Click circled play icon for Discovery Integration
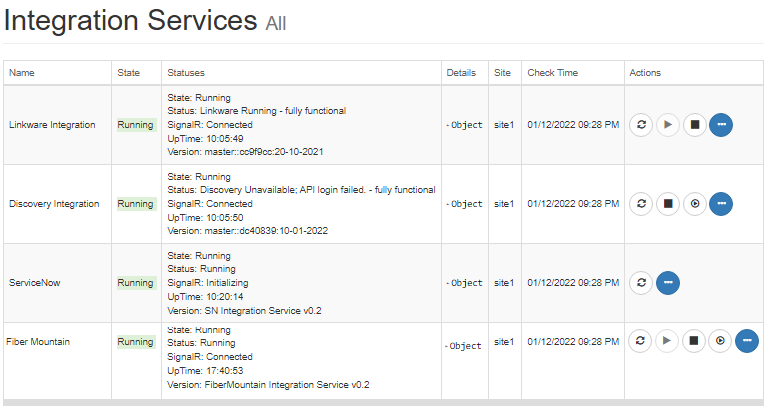The image size is (767, 408). pyautogui.click(x=695, y=204)
